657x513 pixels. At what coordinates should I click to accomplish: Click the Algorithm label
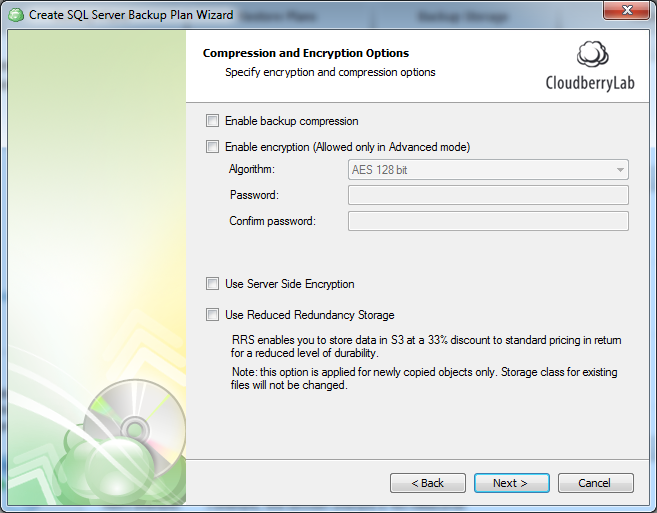tap(251, 170)
